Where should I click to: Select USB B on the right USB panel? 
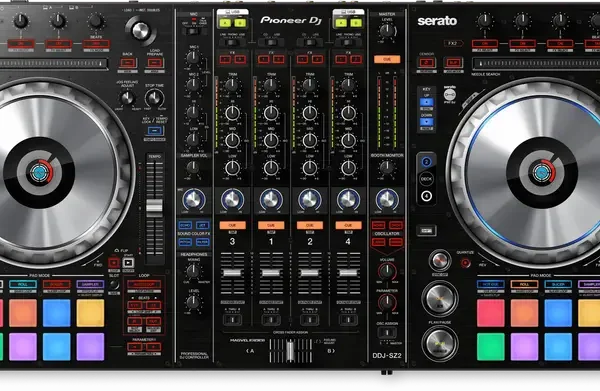(356, 23)
